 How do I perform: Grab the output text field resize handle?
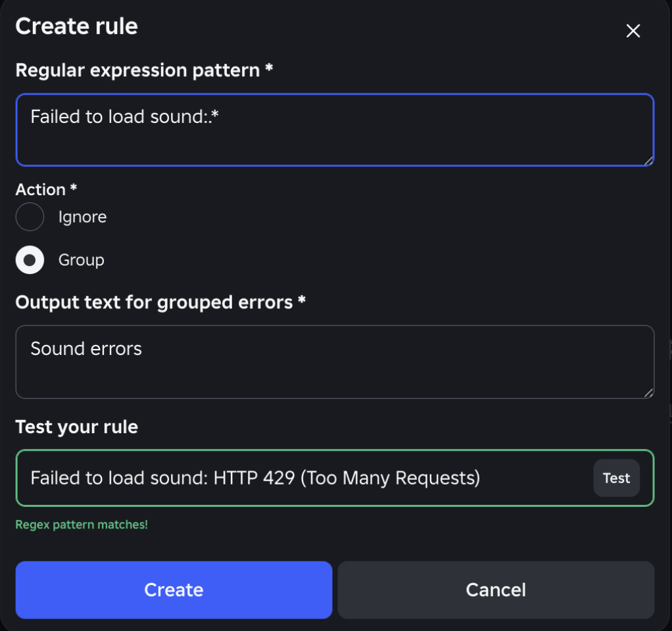pyautogui.click(x=648, y=393)
